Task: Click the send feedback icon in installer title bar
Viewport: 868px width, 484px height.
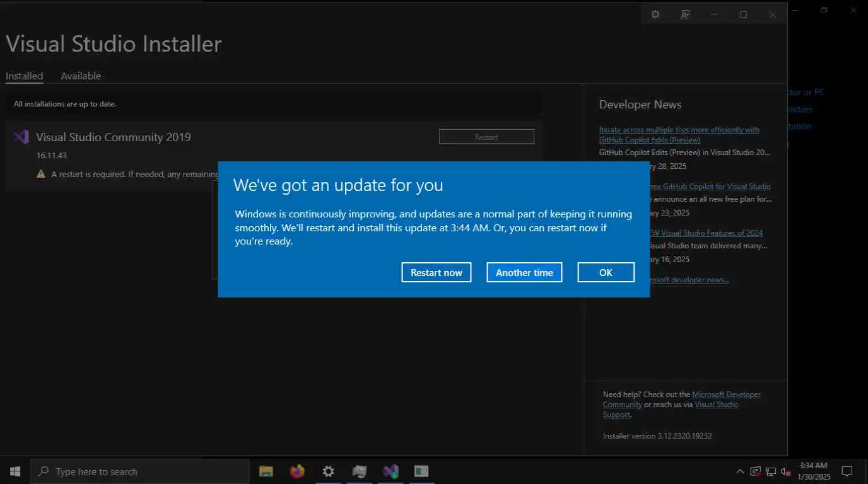Action: 685,14
